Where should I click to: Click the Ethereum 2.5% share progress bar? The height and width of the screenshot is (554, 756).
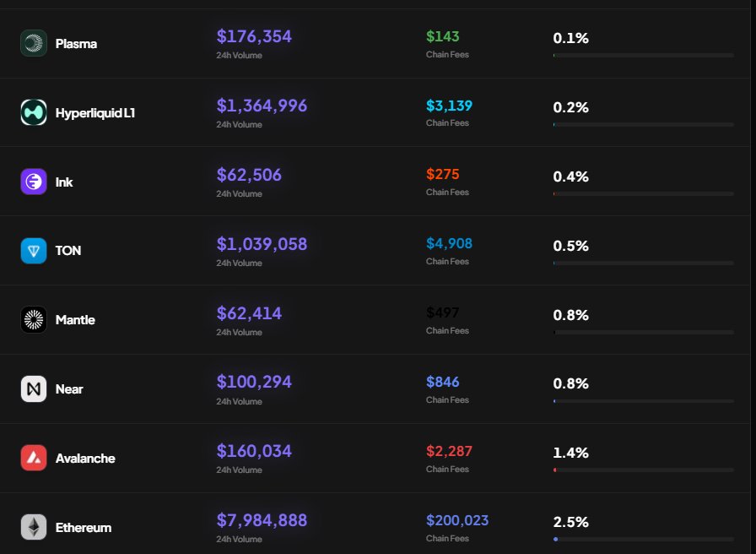(x=643, y=539)
